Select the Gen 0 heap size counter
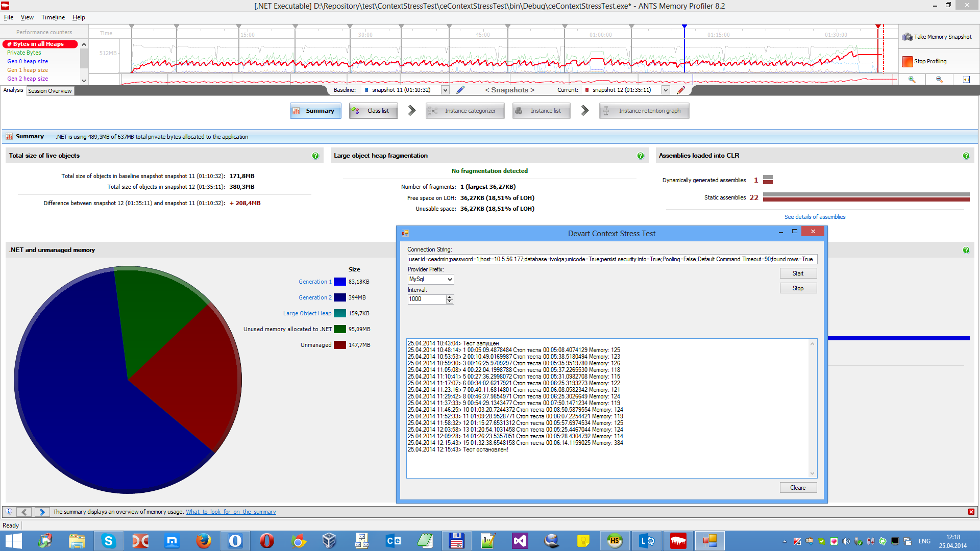The width and height of the screenshot is (980, 551). click(28, 61)
